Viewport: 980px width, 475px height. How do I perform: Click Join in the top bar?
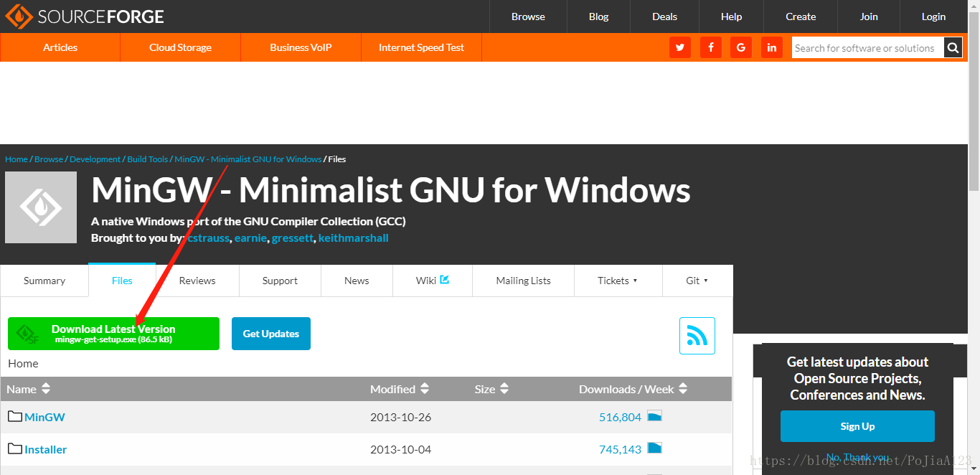(869, 17)
